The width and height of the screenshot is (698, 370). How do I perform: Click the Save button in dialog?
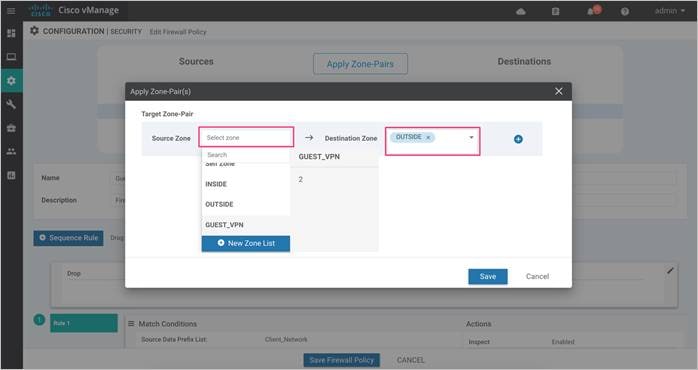tap(488, 276)
